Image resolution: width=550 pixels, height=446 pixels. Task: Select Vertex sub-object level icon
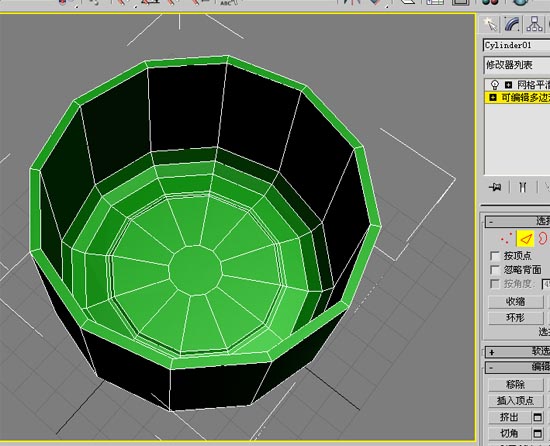[506, 239]
